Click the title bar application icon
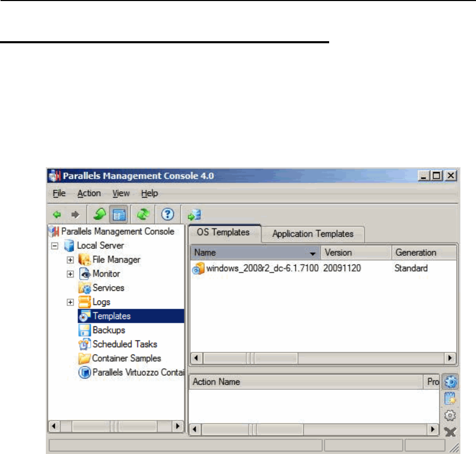Viewport: 476px width, 454px height. [55, 176]
